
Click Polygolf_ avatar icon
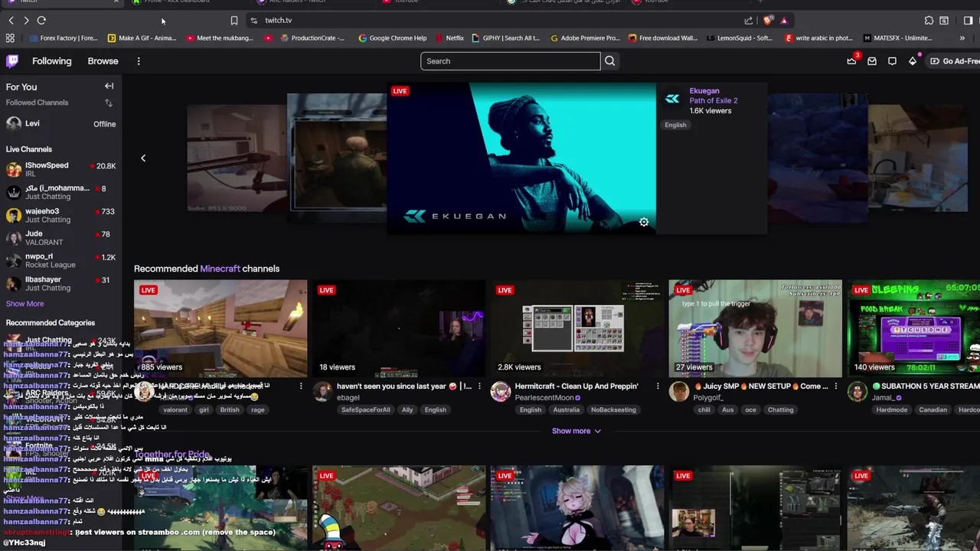679,392
